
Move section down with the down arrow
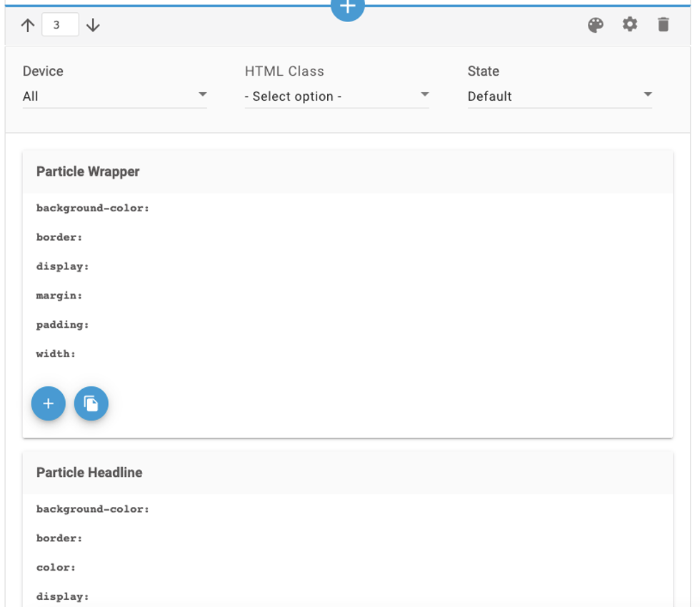click(x=93, y=26)
